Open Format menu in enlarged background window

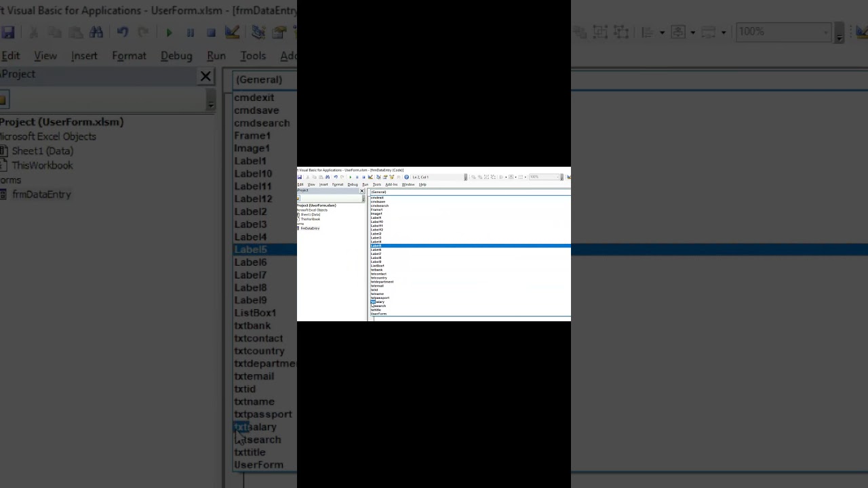point(129,56)
